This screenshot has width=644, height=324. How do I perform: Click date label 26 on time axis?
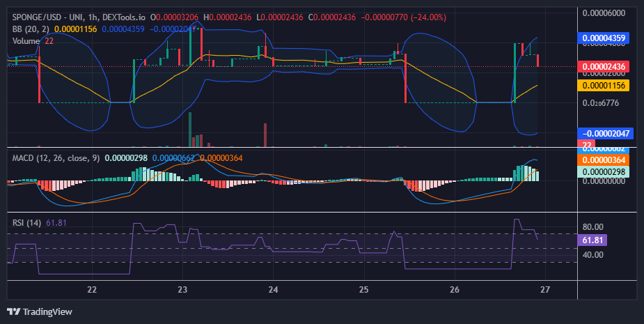454,289
